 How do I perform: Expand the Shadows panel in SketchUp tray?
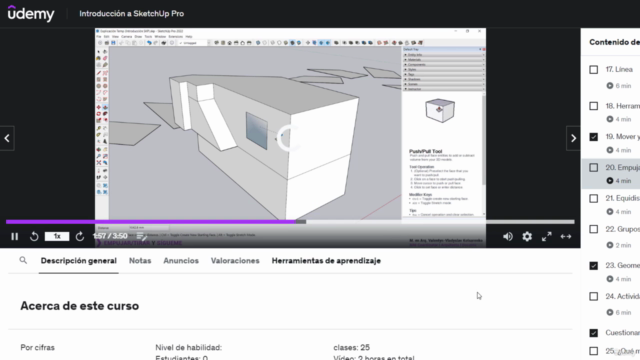(x=444, y=79)
